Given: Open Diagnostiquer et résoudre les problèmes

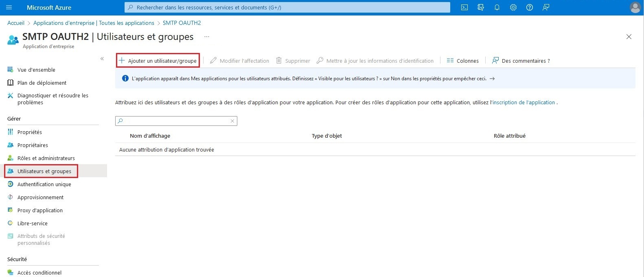Looking at the screenshot, I should [x=53, y=99].
